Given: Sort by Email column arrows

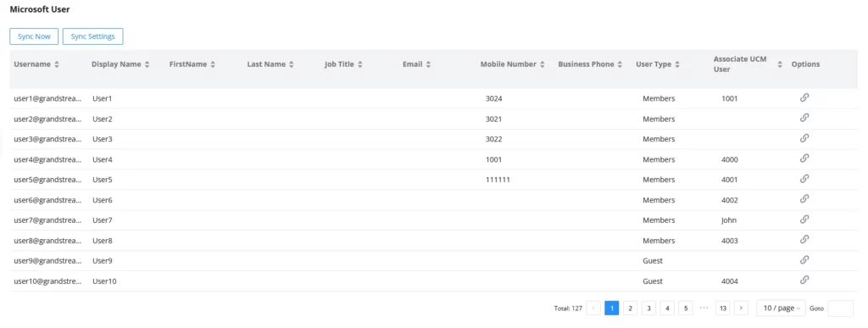Looking at the screenshot, I should [x=428, y=64].
